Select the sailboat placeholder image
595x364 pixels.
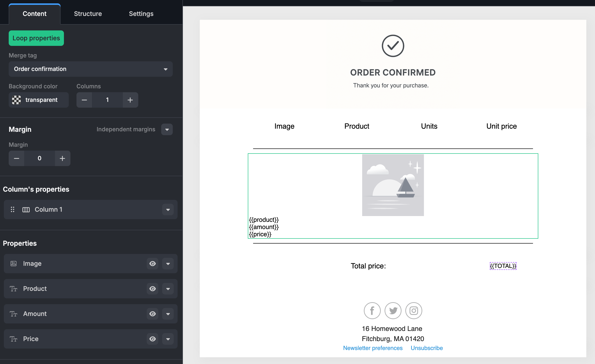[393, 185]
